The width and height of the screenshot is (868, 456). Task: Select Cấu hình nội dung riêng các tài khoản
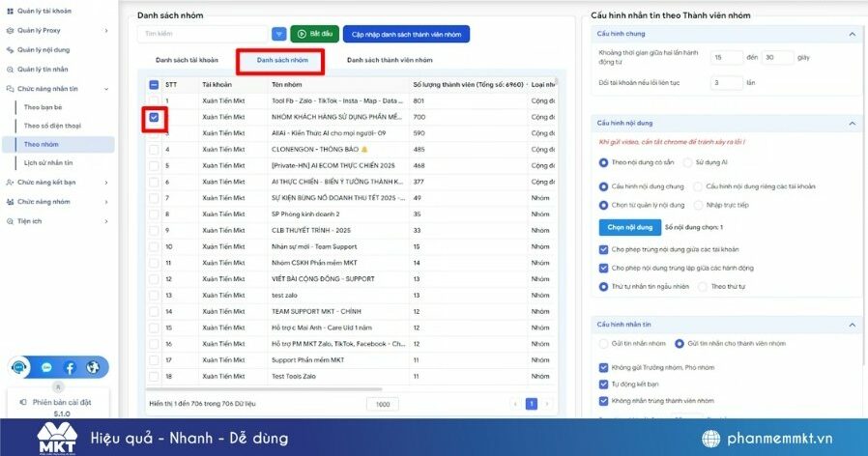pos(698,186)
